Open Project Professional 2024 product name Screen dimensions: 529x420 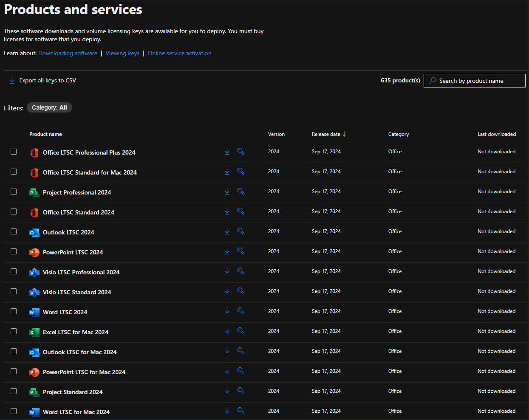coord(77,192)
